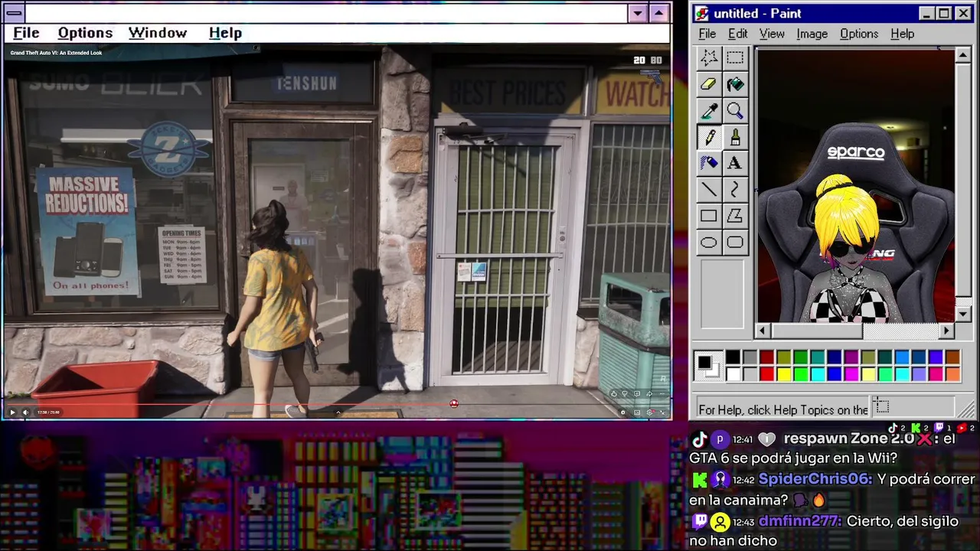The height and width of the screenshot is (551, 980).
Task: Choose the Pencil tool in Paint
Action: (x=709, y=138)
